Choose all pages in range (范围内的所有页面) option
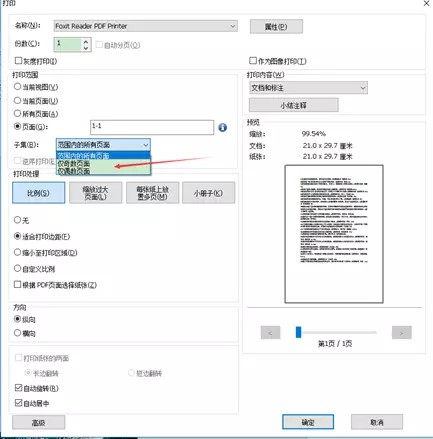 click(103, 155)
